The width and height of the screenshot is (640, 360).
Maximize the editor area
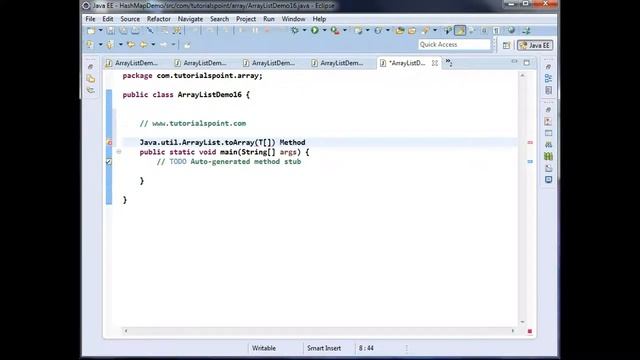point(527,62)
